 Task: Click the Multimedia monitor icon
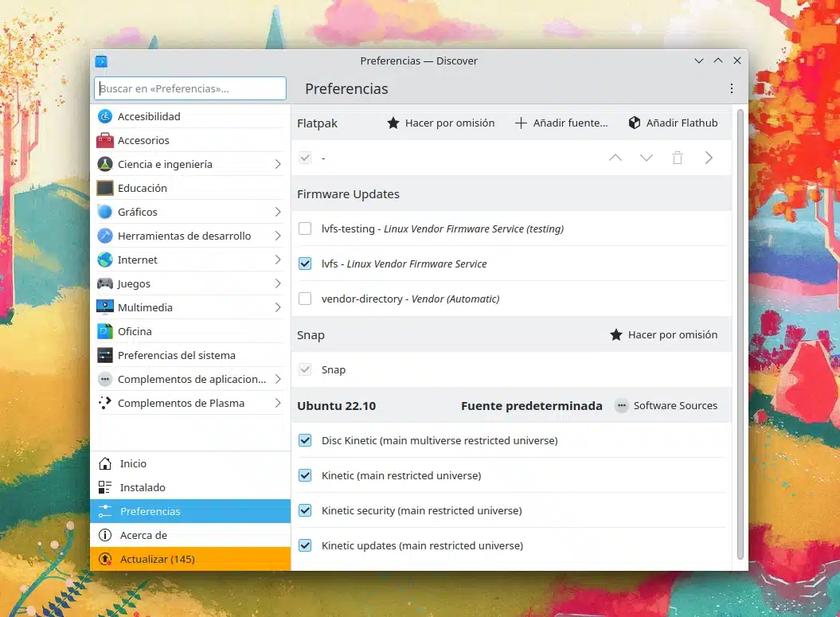coord(105,307)
